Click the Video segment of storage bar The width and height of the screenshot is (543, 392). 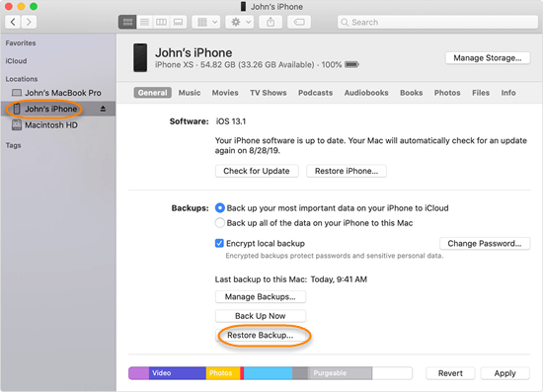pyautogui.click(x=178, y=373)
